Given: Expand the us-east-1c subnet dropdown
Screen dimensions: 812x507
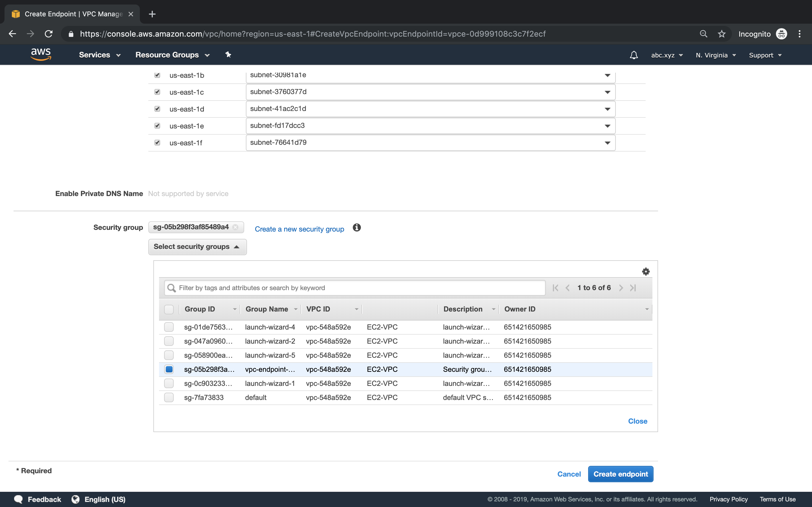Looking at the screenshot, I should coord(608,92).
